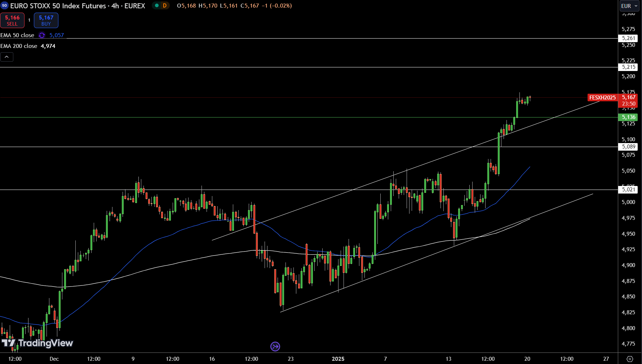Open the EUR currency dropdown
The image size is (642, 364).
click(x=629, y=6)
